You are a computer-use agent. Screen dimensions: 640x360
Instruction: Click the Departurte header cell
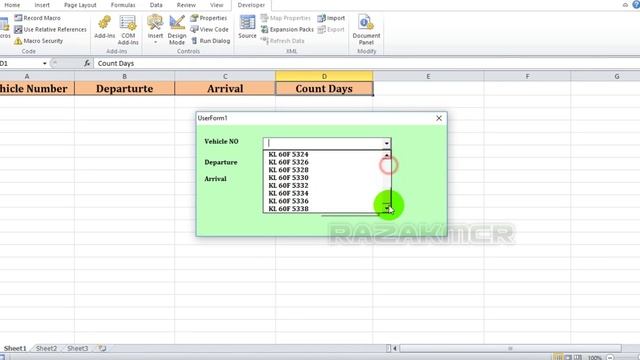coord(124,89)
